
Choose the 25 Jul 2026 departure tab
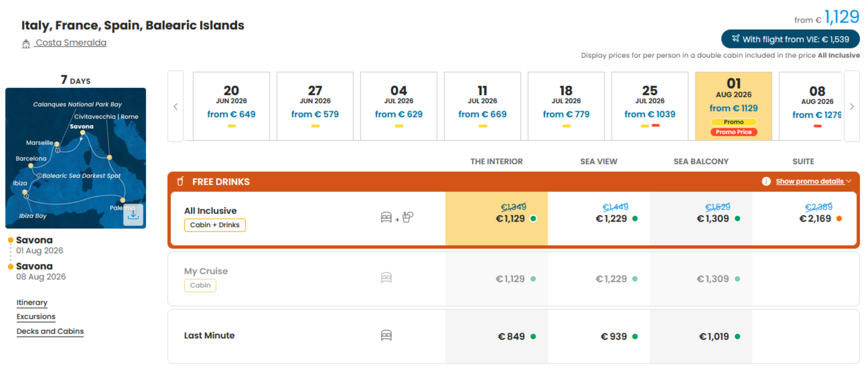(x=650, y=106)
